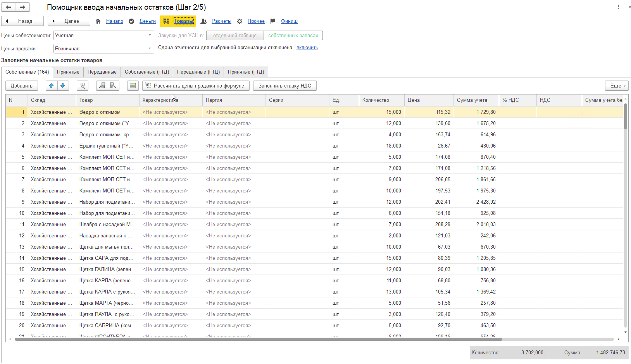This screenshot has width=631, height=364.
Task: Switch to the Переданные tab
Action: pos(102,72)
